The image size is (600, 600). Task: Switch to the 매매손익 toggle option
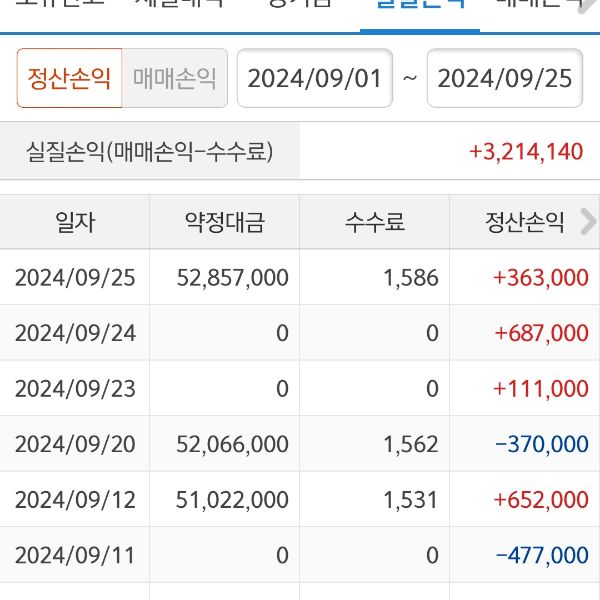(174, 79)
